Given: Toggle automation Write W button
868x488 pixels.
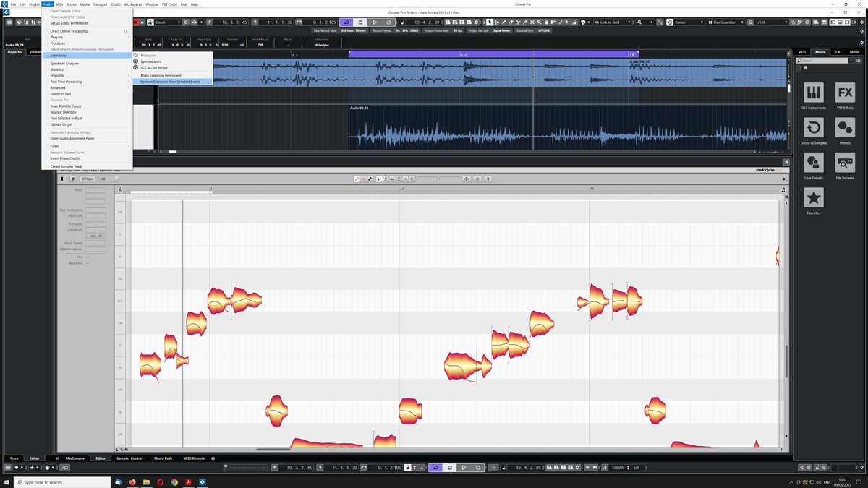Looking at the screenshot, I should 135,22.
